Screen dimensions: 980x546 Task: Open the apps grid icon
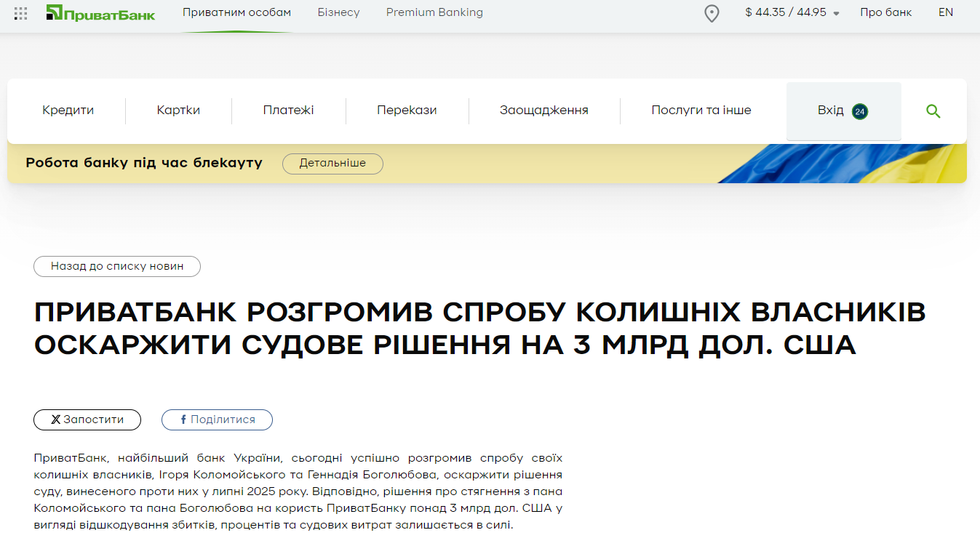point(21,13)
